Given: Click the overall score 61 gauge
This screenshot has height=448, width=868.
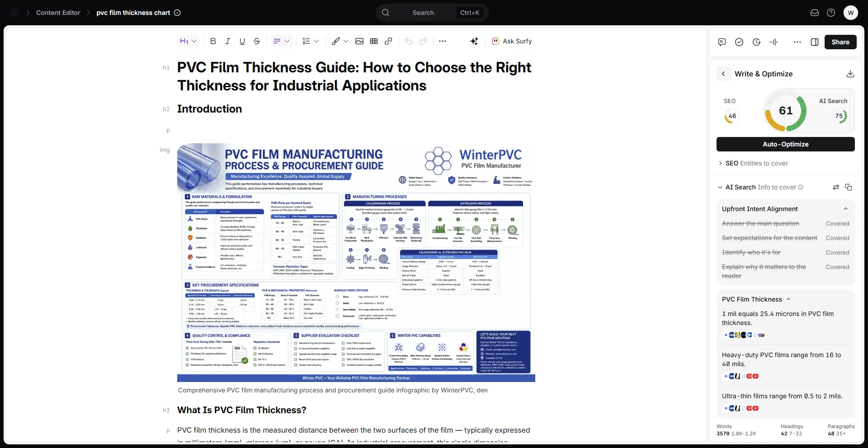Looking at the screenshot, I should point(786,111).
